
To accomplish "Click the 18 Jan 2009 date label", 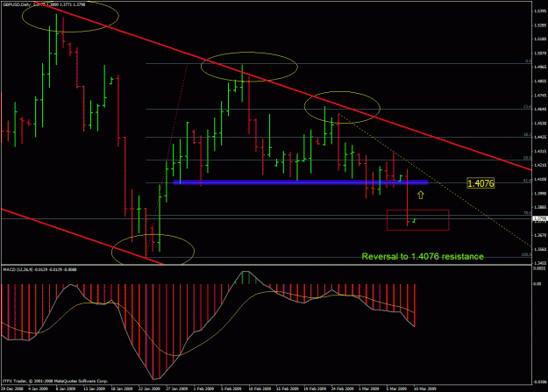I will 122,388.
